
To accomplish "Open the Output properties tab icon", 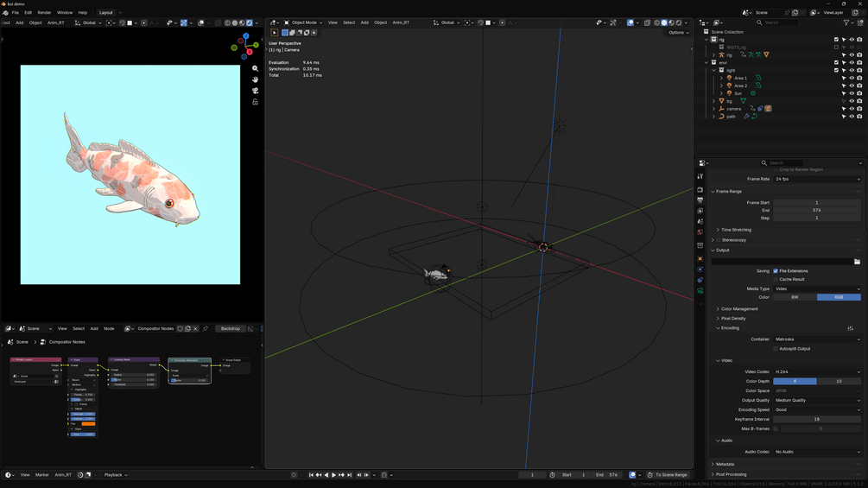I will click(700, 200).
